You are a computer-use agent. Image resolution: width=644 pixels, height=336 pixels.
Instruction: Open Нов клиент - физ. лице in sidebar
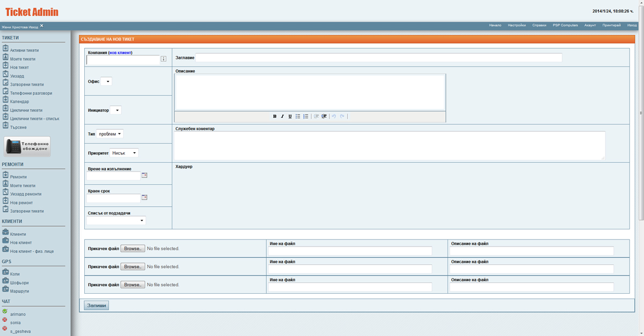pos(32,251)
